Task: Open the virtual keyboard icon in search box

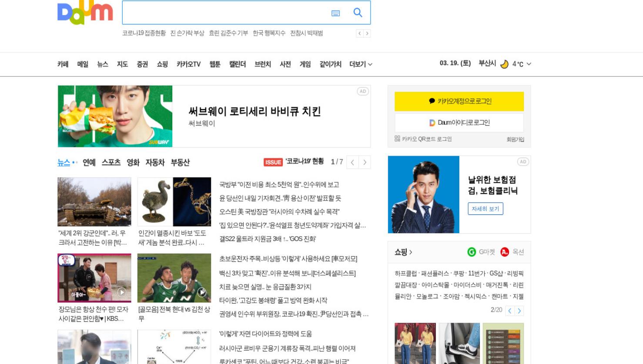Action: coord(335,13)
